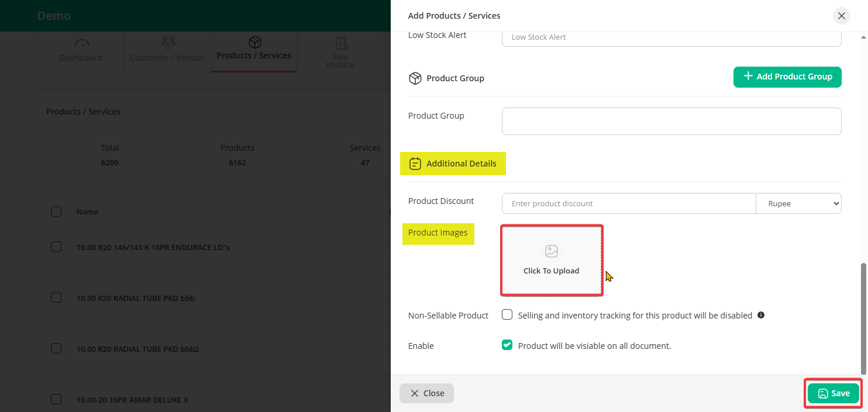Click the Dashboard gauge icon
The height and width of the screenshot is (412, 868).
coord(81,44)
